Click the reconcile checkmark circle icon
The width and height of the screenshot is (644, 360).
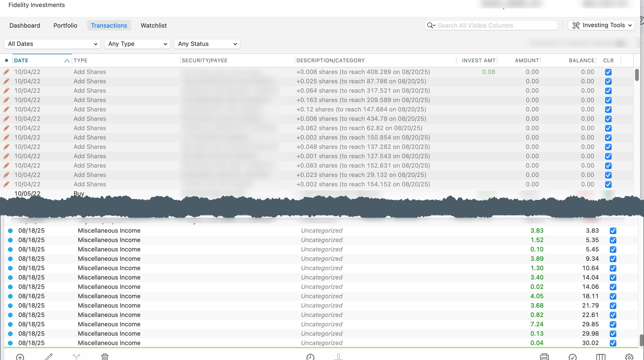tap(573, 357)
